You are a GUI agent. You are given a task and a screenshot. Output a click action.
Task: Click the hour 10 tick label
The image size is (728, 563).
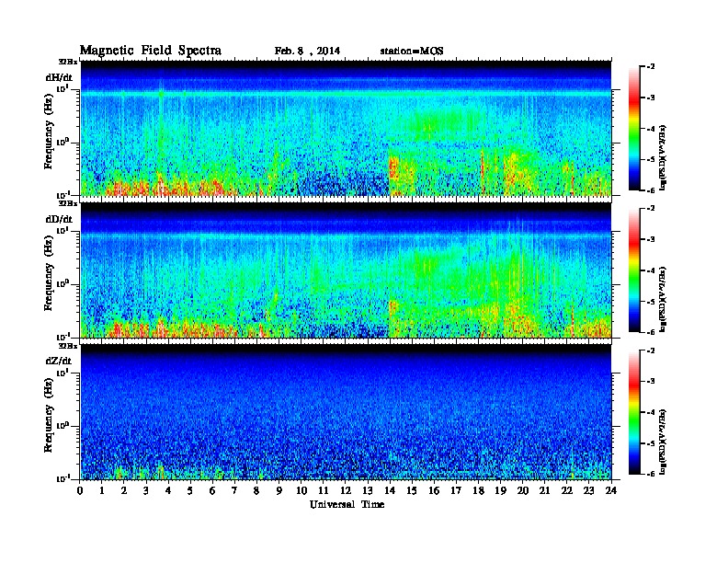pos(301,490)
